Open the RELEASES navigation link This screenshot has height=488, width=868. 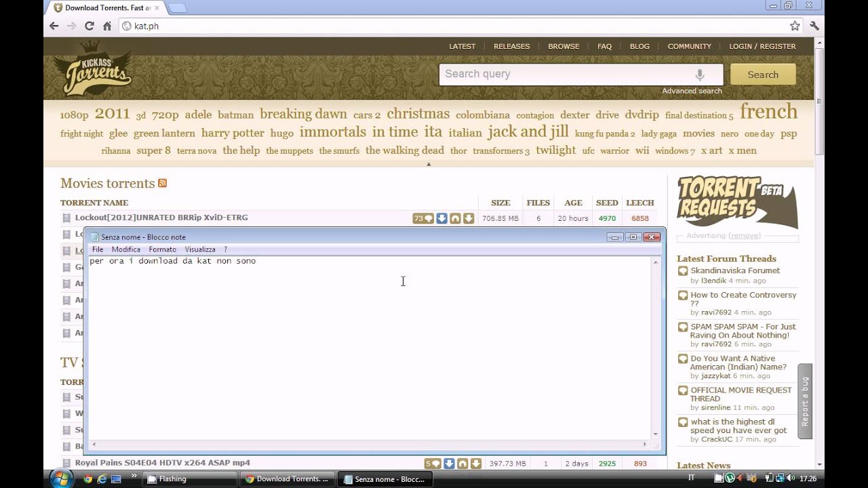(x=511, y=46)
